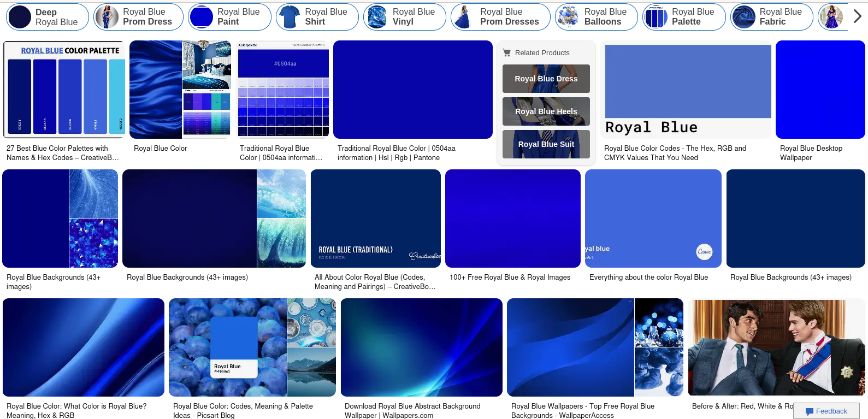Open the caption ending in "Hsl | Rgb | Pantone"

point(397,153)
